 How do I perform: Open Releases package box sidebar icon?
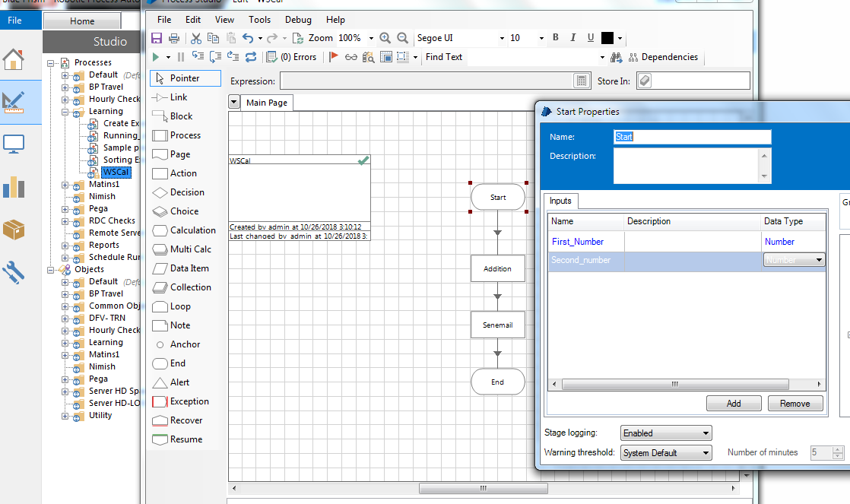14,230
